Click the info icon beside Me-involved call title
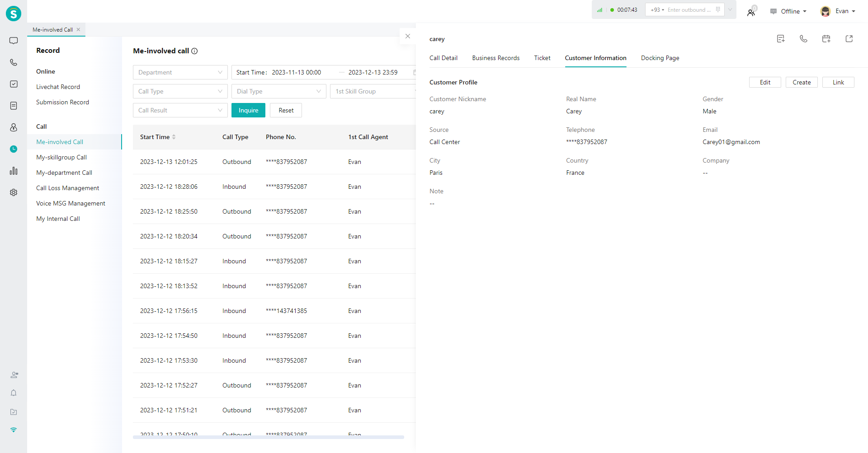This screenshot has width=868, height=453. click(194, 51)
